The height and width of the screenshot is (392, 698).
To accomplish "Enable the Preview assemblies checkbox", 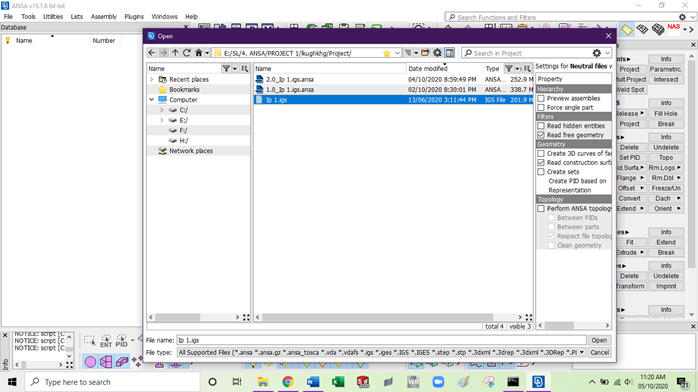I will [x=541, y=98].
